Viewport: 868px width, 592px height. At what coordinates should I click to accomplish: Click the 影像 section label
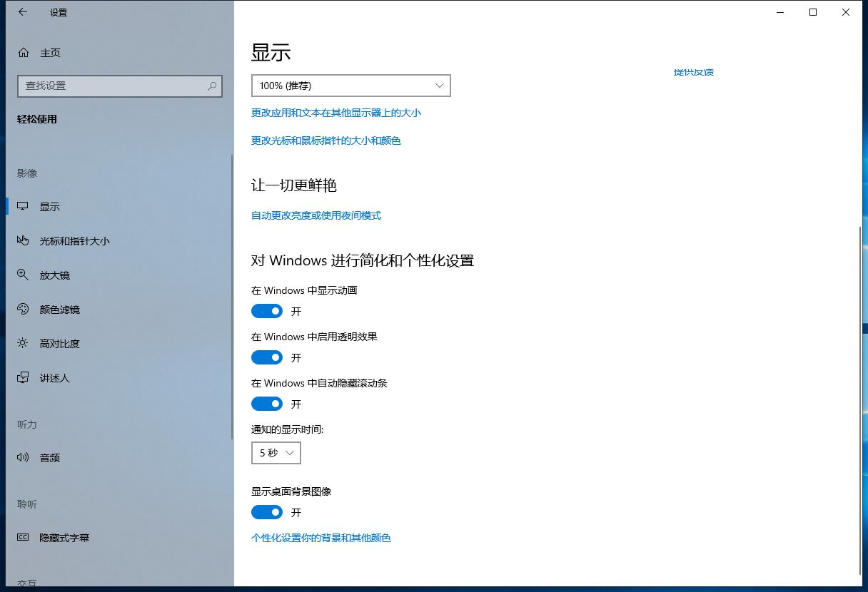tap(27, 173)
